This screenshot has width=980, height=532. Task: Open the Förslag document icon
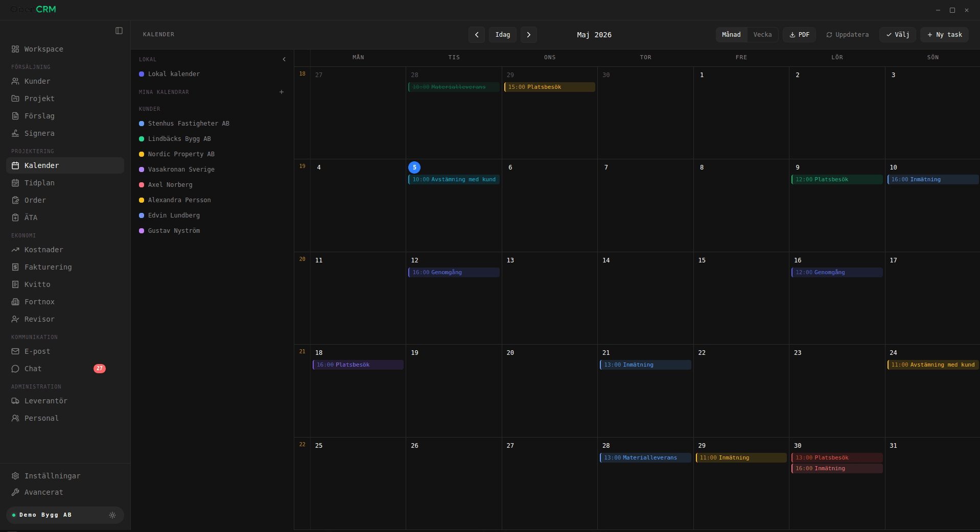(15, 116)
